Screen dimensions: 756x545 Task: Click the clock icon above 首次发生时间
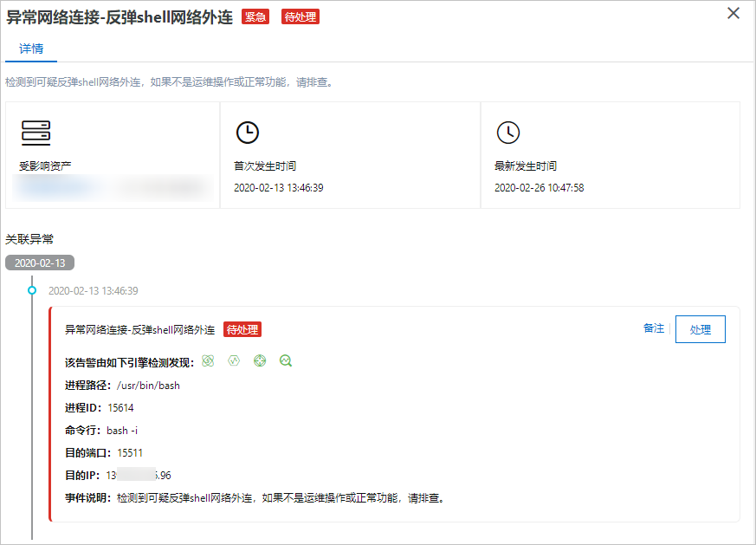248,133
